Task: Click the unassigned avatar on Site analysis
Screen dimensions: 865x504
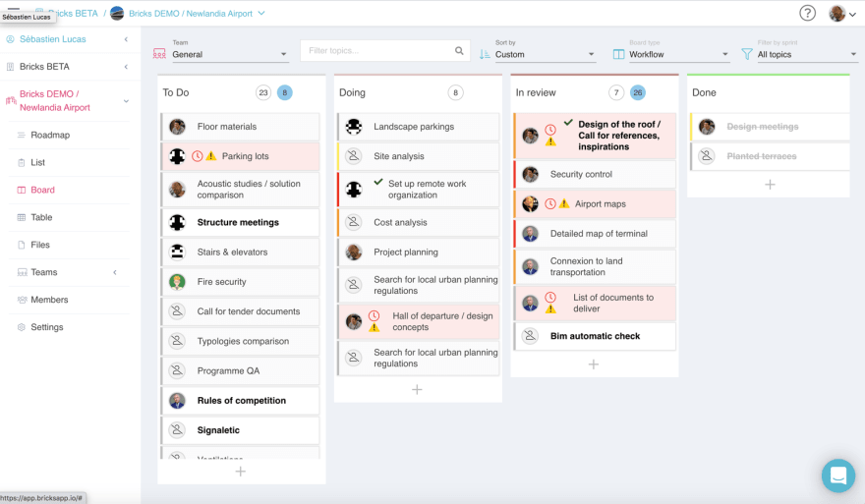Action: point(354,156)
